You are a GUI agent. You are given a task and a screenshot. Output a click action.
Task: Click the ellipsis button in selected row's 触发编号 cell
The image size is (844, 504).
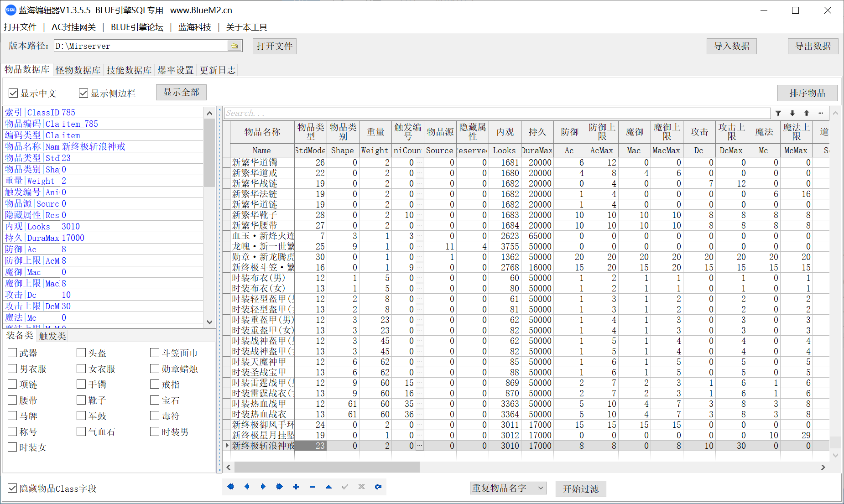[x=420, y=446]
